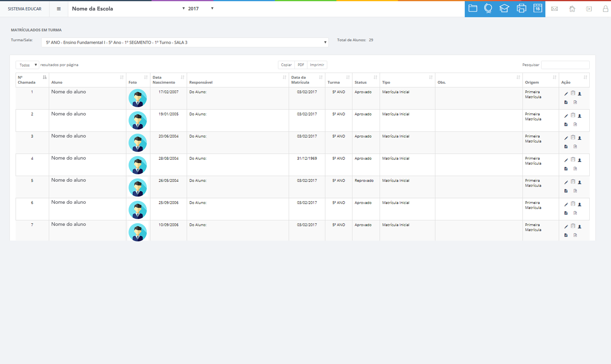Click student name in row 3
Screen dimensions: 611x364
click(x=69, y=136)
